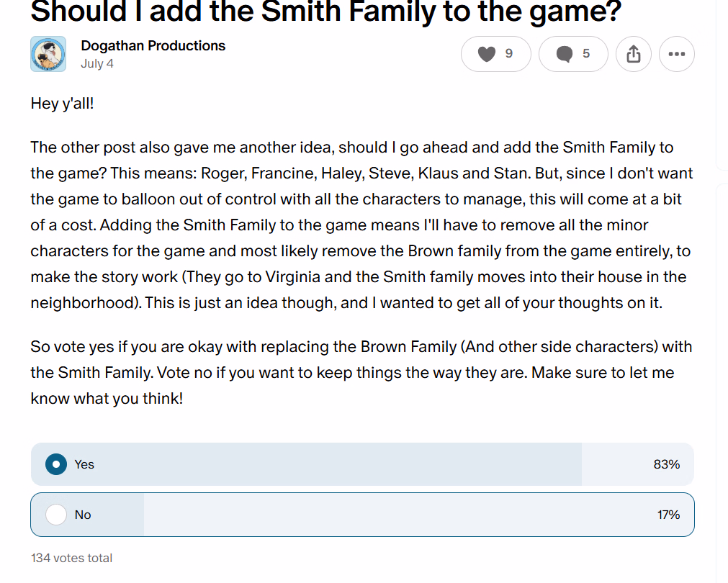
Task: Click the comment count number 5
Action: point(586,53)
